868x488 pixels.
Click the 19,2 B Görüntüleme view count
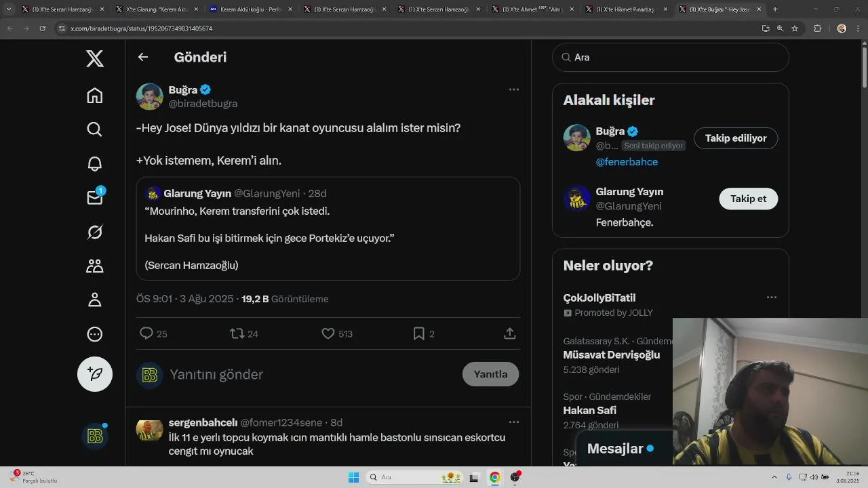click(285, 299)
